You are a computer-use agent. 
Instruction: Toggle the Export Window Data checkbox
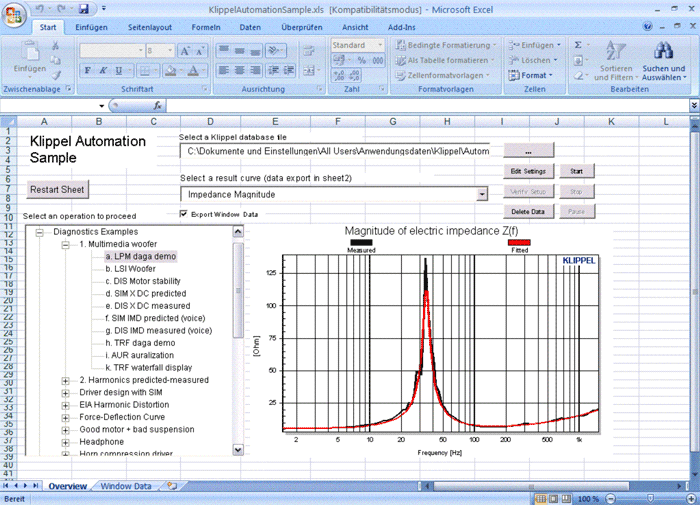pyautogui.click(x=183, y=214)
